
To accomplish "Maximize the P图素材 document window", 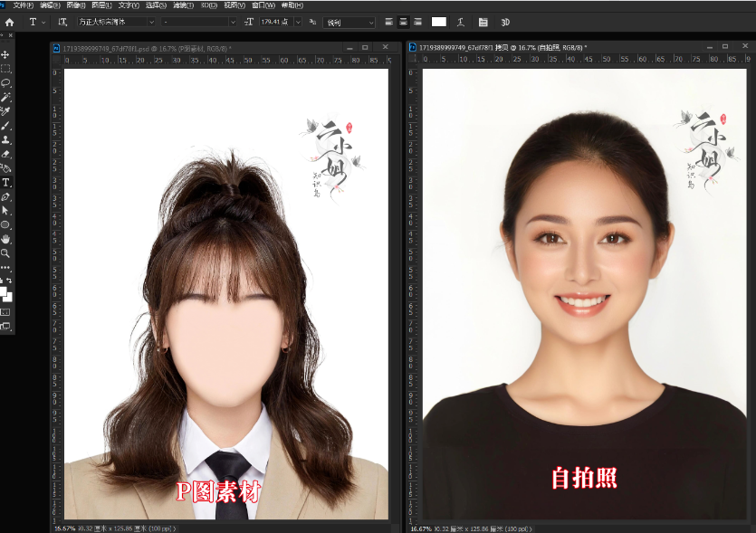I will 365,47.
